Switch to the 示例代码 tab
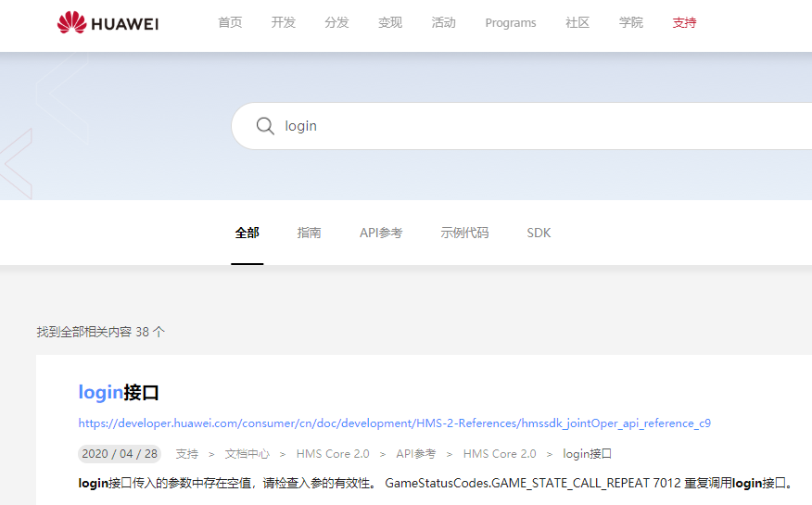Image resolution: width=812 pixels, height=505 pixels. pos(464,233)
